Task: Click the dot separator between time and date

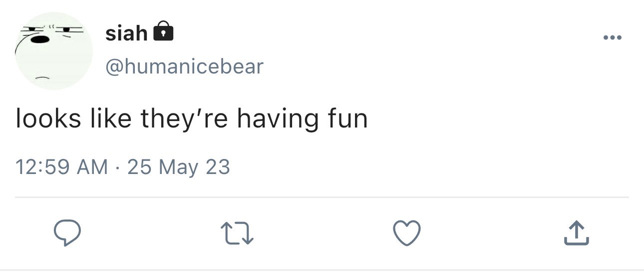Action: 117,167
